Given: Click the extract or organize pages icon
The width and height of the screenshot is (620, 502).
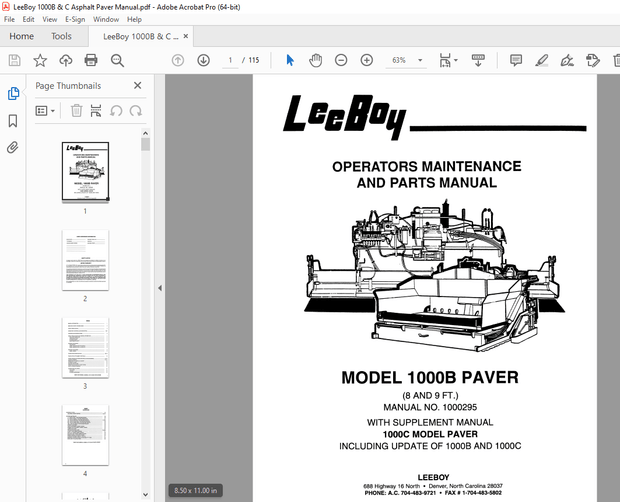Looking at the screenshot, I should tap(96, 111).
